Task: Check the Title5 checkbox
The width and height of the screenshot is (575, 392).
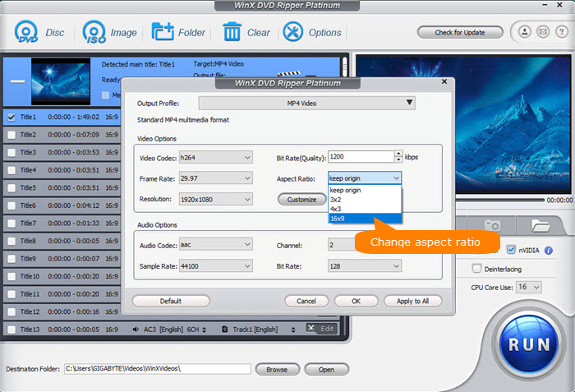Action: pos(11,187)
